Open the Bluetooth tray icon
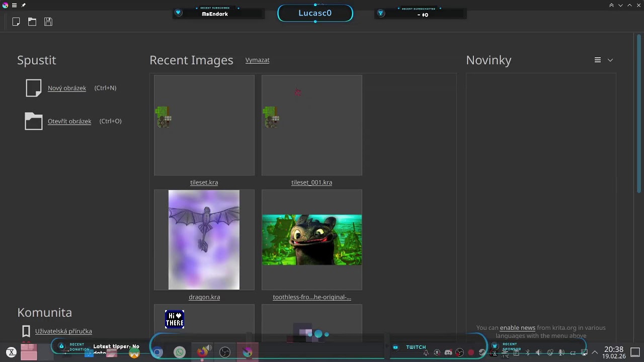The height and width of the screenshot is (362, 644). [x=527, y=353]
